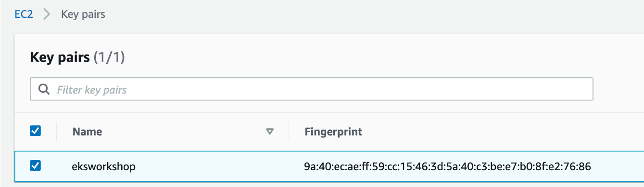Click the Key pairs panel heading
This screenshot has width=644, height=187.
click(x=60, y=58)
